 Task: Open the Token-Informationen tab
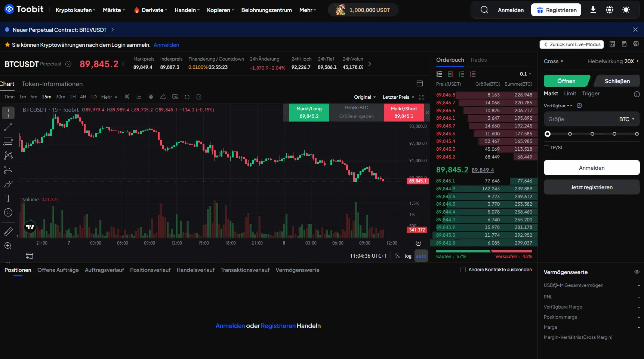coord(52,84)
